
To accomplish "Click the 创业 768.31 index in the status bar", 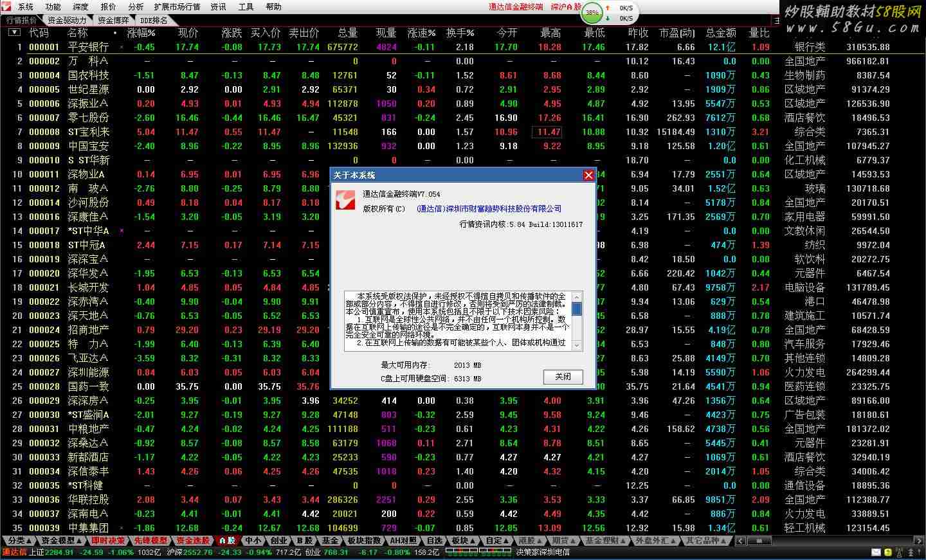I will pyautogui.click(x=328, y=552).
